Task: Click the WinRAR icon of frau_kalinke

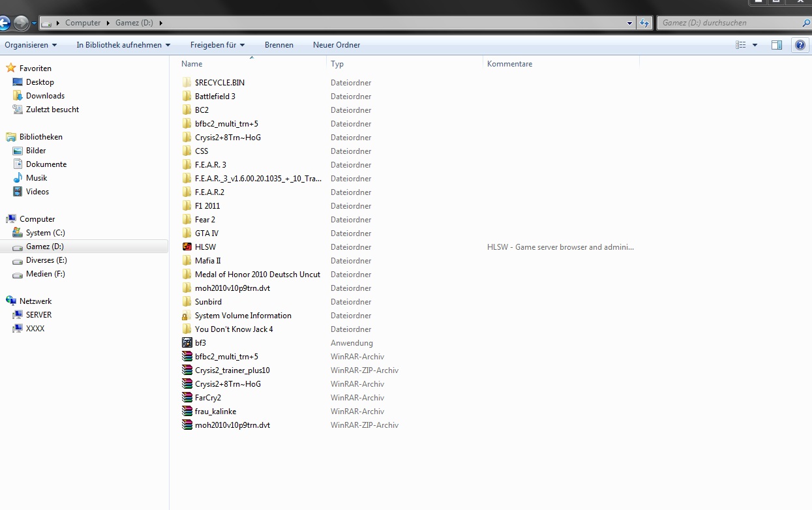Action: point(187,412)
